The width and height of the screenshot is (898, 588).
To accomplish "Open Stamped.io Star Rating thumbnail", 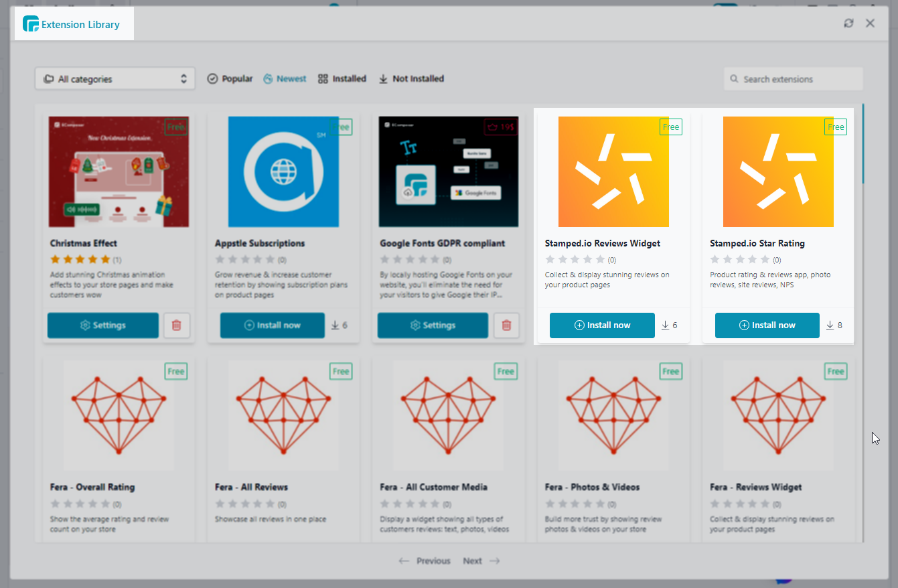I will tap(778, 171).
